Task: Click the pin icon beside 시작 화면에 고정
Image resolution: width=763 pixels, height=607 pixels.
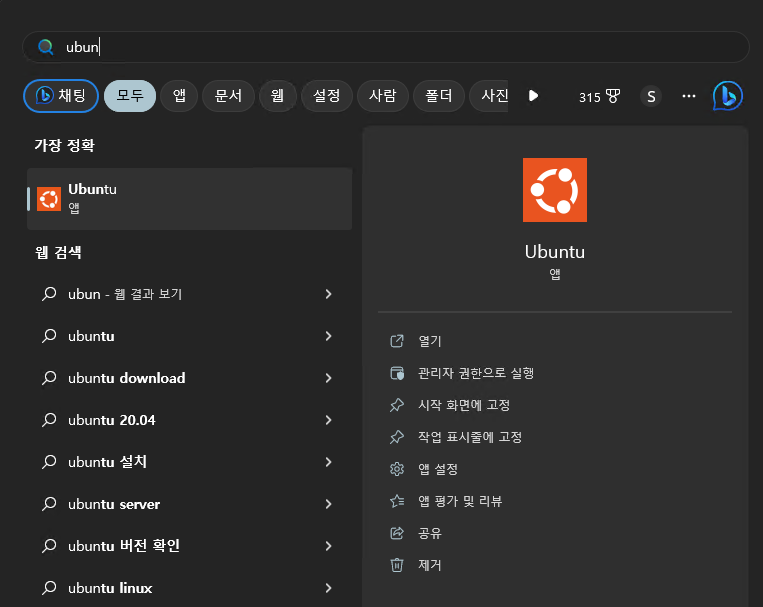Action: [397, 405]
